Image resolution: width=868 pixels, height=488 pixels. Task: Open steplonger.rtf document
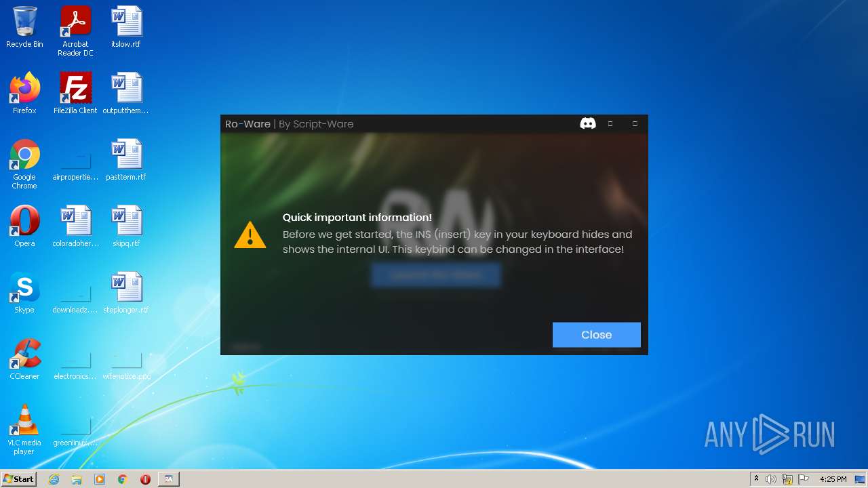(126, 293)
